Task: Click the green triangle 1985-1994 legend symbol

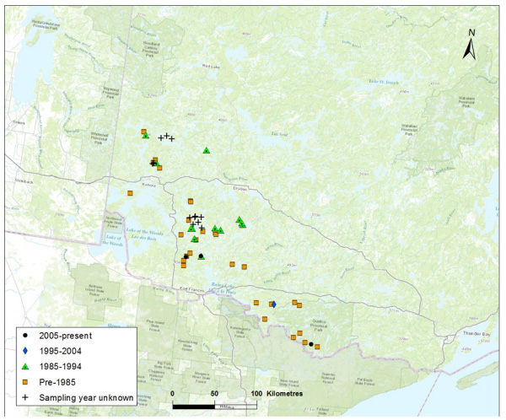Action: [26, 366]
